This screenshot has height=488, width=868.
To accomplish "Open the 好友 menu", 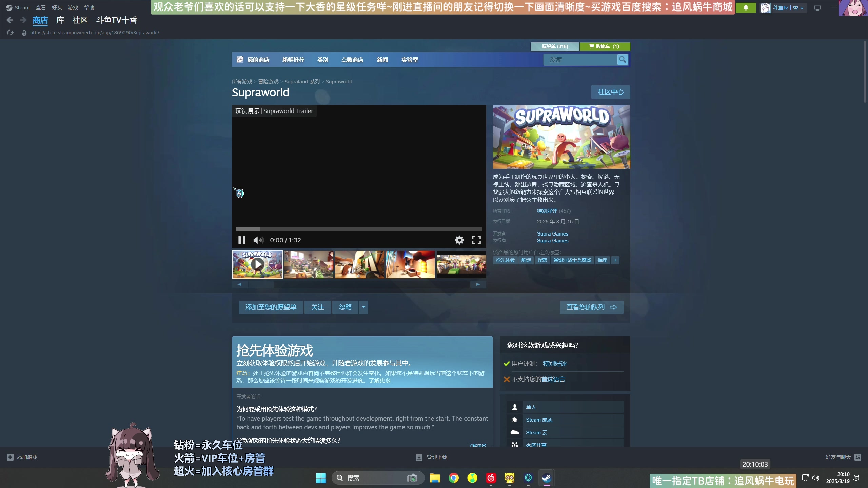I will pyautogui.click(x=57, y=8).
